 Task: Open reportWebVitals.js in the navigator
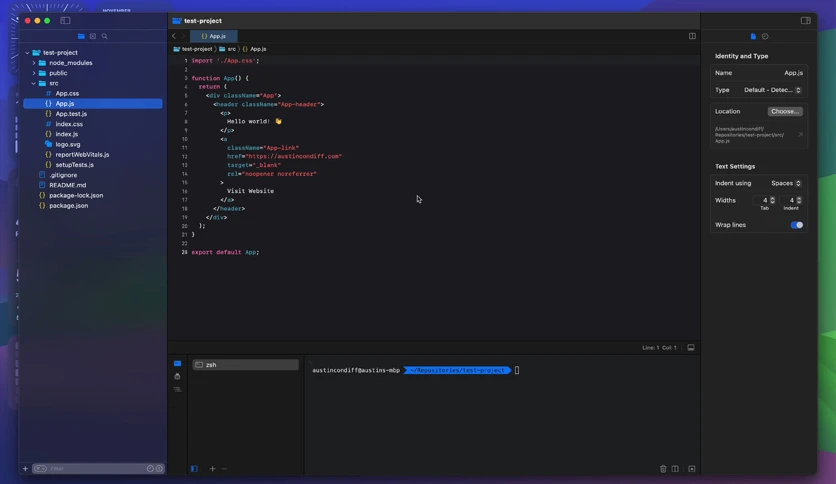click(x=82, y=155)
